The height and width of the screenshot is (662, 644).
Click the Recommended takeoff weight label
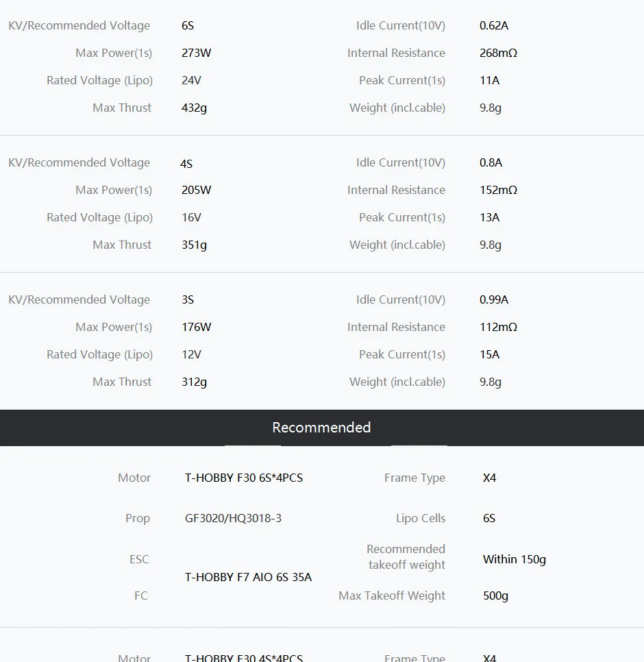[x=406, y=556]
